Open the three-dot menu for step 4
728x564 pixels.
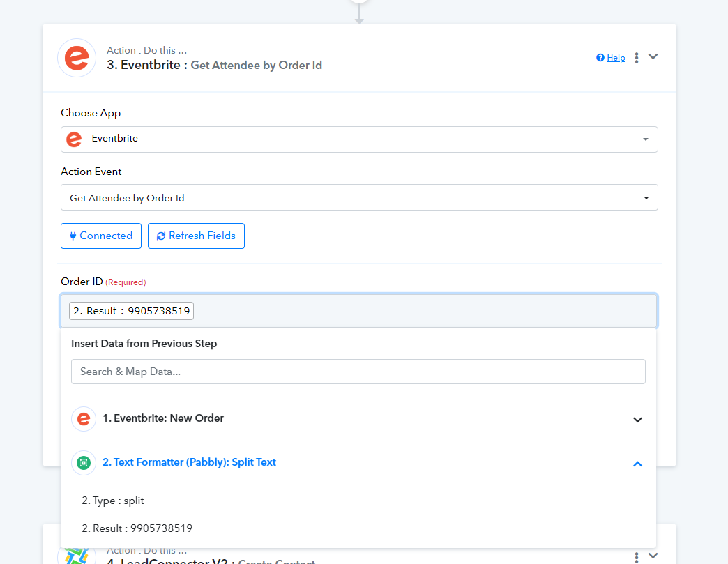pyautogui.click(x=637, y=557)
